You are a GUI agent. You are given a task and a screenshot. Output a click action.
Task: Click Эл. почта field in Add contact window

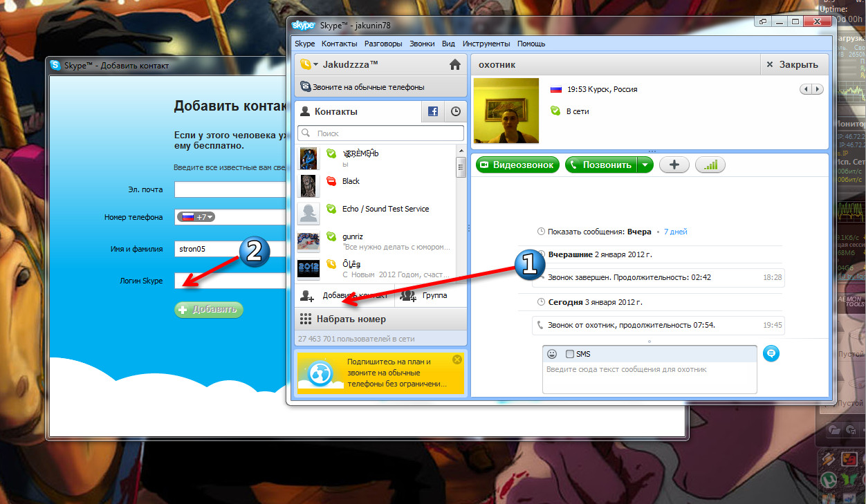coord(230,189)
